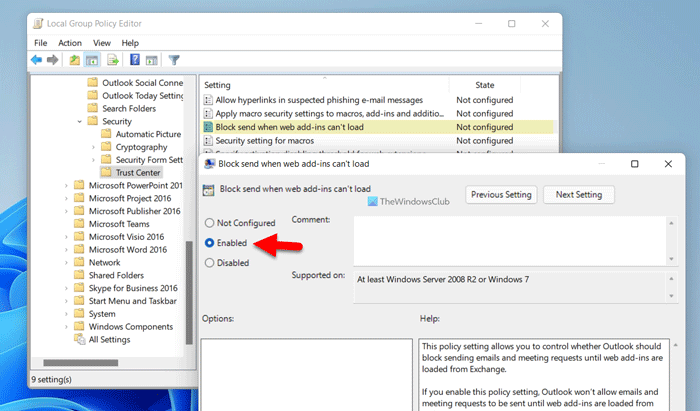This screenshot has width=700, height=411.
Task: Expand the Microsoft Word 2016 node
Action: [x=66, y=249]
